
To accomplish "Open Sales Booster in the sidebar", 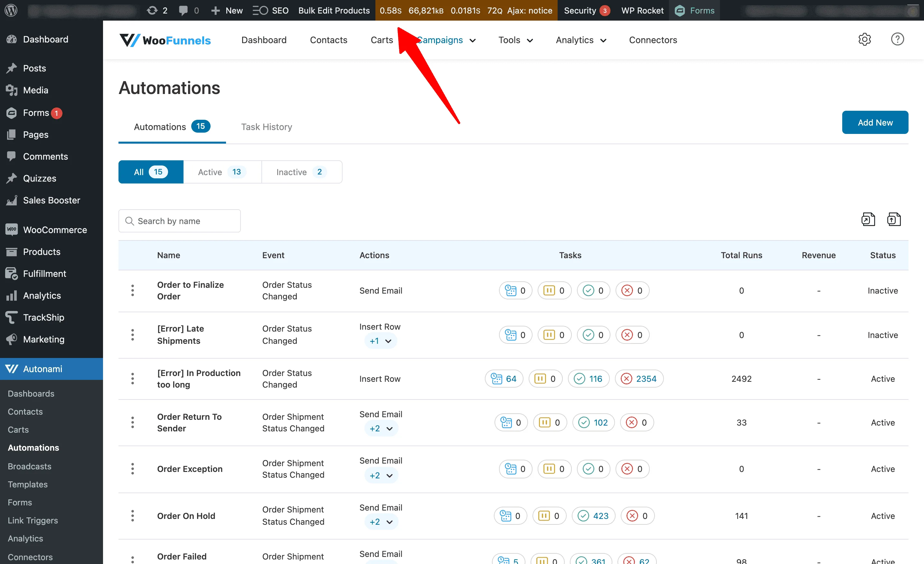I will (x=52, y=200).
